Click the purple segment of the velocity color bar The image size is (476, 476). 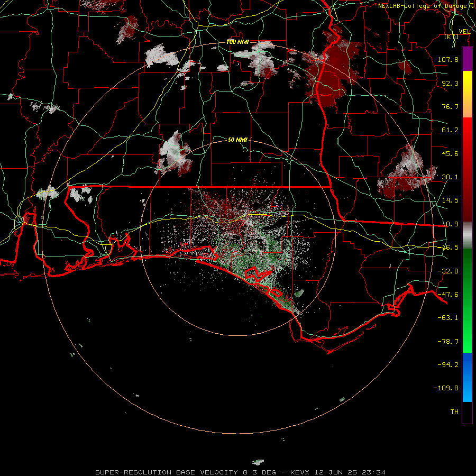(x=467, y=59)
